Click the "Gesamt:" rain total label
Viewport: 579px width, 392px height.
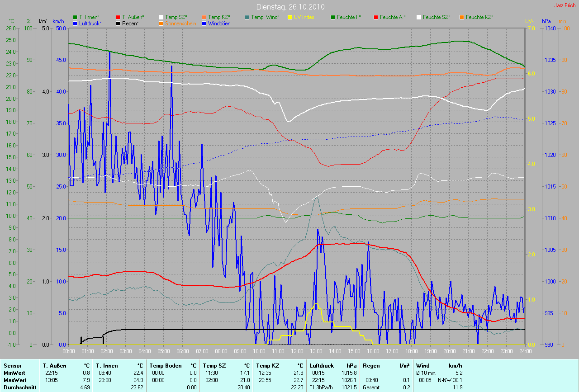pyautogui.click(x=371, y=387)
